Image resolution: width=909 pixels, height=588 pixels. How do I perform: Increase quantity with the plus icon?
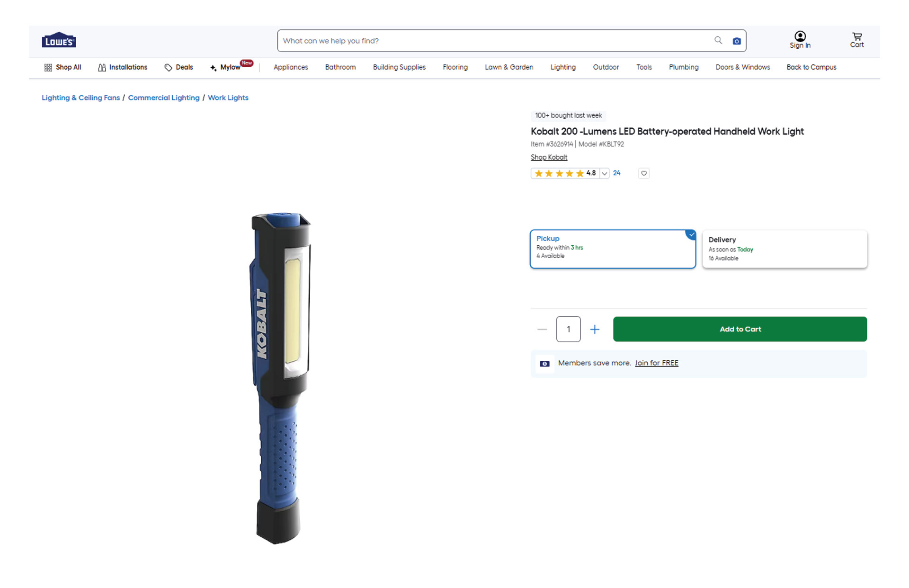pyautogui.click(x=595, y=329)
